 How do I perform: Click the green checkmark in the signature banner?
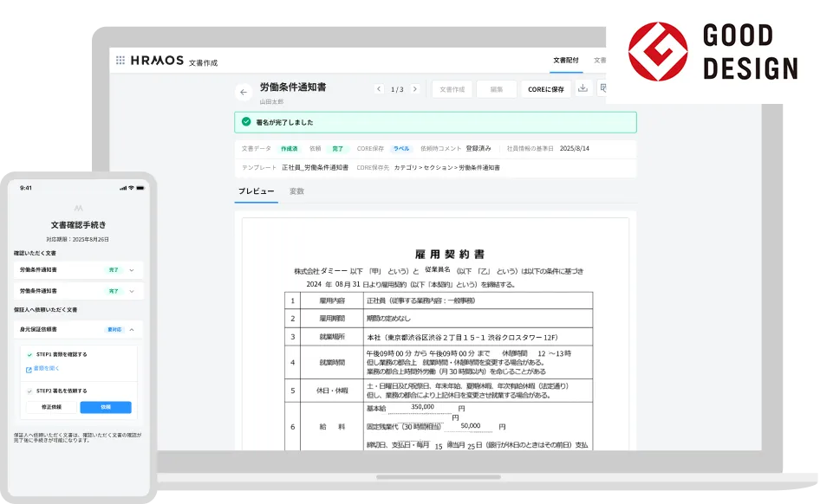tap(246, 122)
